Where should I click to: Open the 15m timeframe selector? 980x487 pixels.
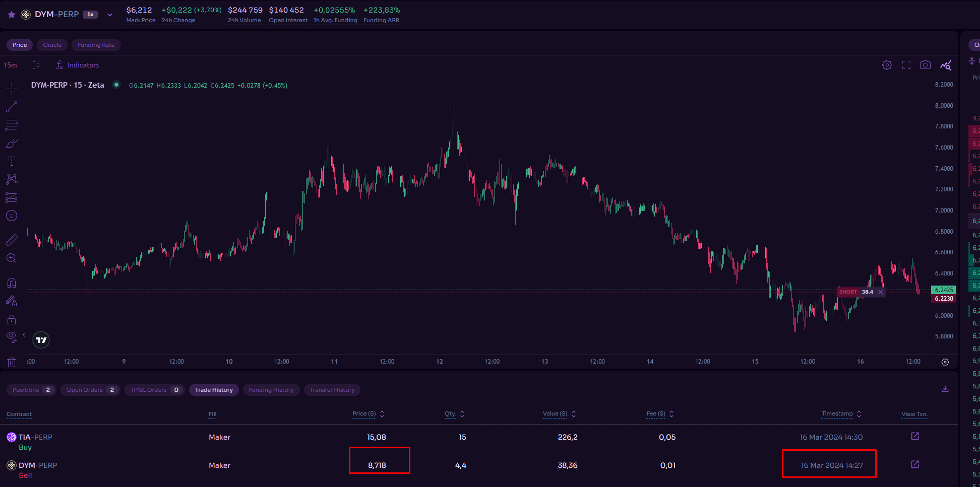[11, 65]
